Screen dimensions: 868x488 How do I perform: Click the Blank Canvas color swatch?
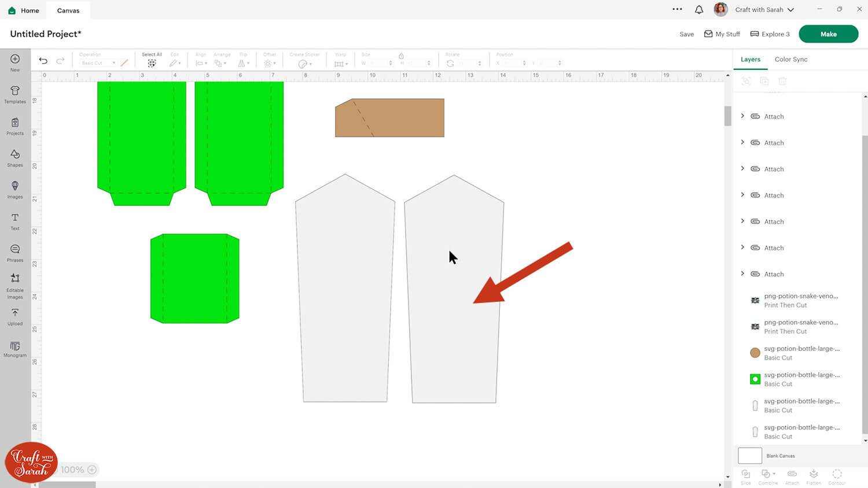pyautogui.click(x=750, y=456)
